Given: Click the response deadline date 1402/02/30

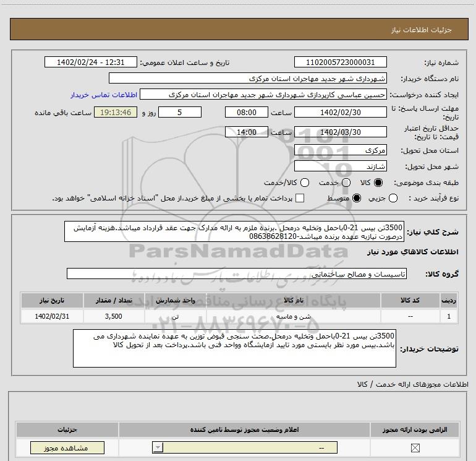Looking at the screenshot, I should click(340, 112).
